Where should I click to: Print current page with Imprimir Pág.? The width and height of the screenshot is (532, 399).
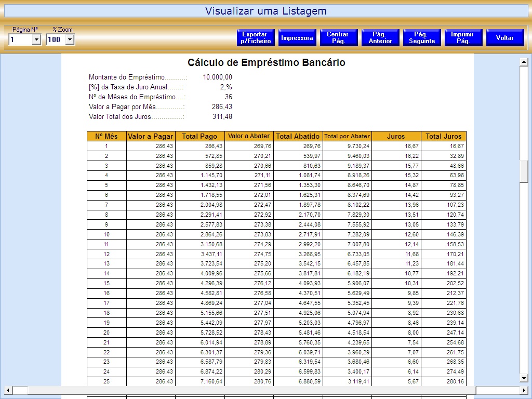coord(463,37)
